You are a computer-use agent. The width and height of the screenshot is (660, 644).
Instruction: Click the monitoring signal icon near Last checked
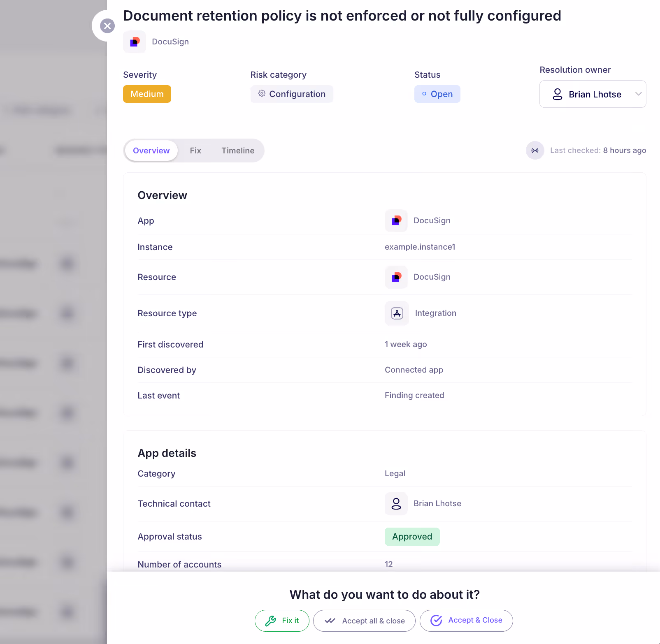coord(535,150)
